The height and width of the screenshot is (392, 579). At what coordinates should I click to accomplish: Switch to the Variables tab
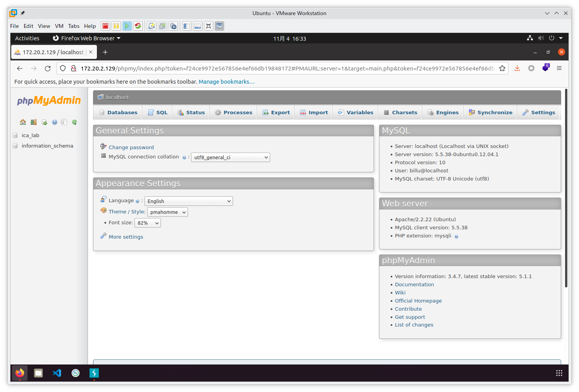click(355, 112)
